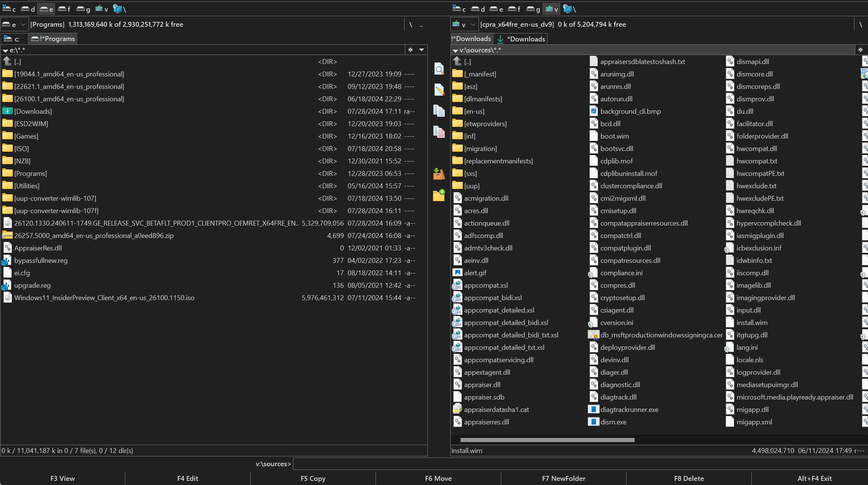
Task: Click the F8 Delete button
Action: pos(689,478)
